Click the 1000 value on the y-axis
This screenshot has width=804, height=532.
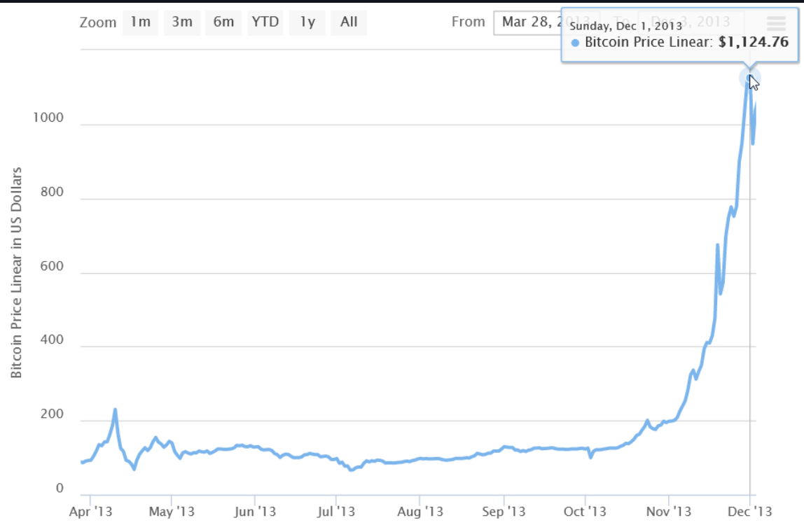tap(49, 118)
